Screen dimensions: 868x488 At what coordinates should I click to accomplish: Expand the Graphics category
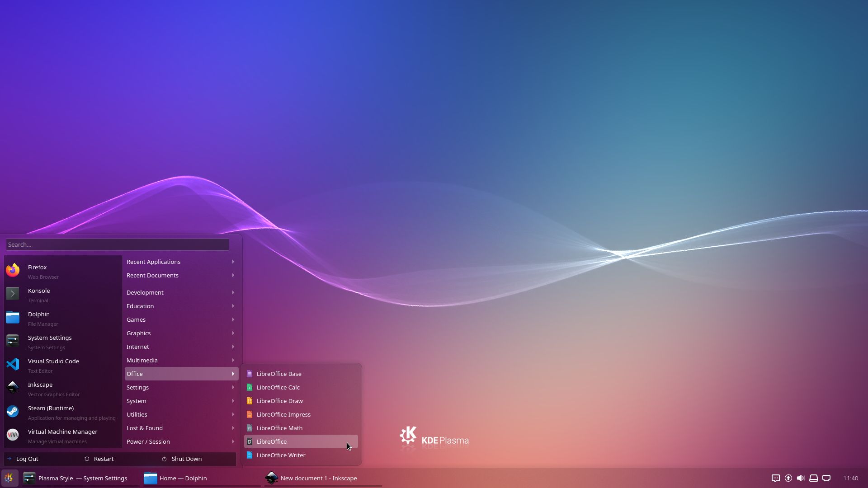click(x=138, y=333)
